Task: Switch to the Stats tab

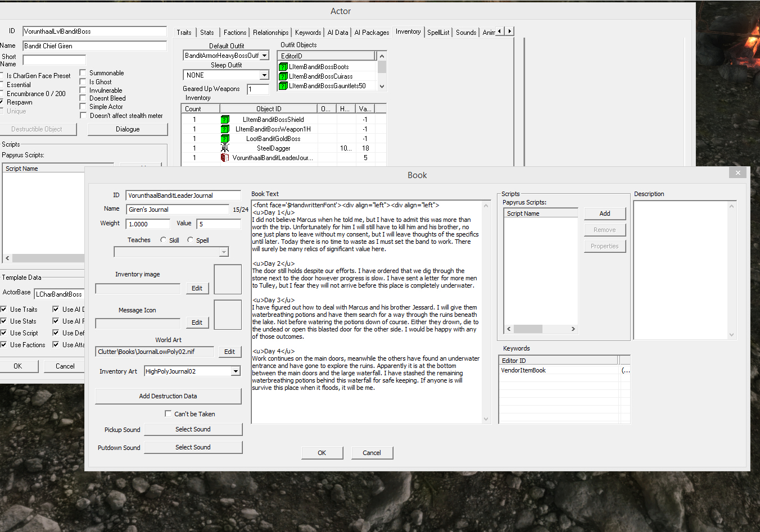Action: [x=207, y=33]
